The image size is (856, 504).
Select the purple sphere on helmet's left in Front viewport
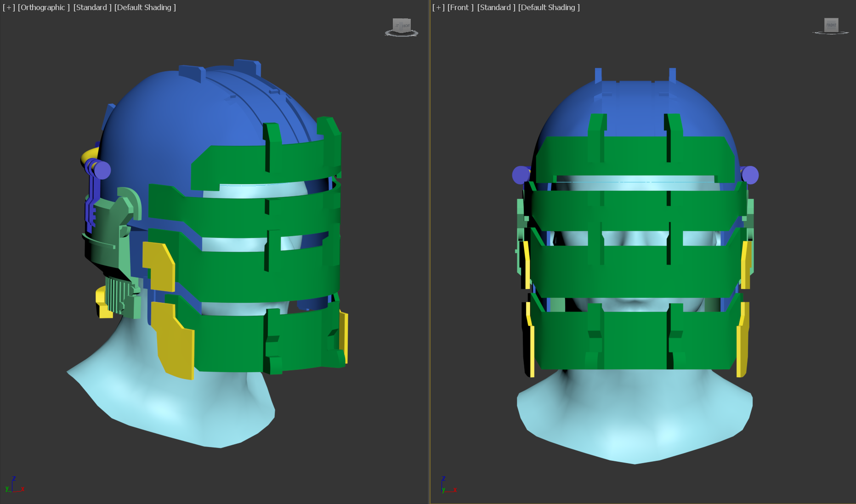[x=521, y=175]
